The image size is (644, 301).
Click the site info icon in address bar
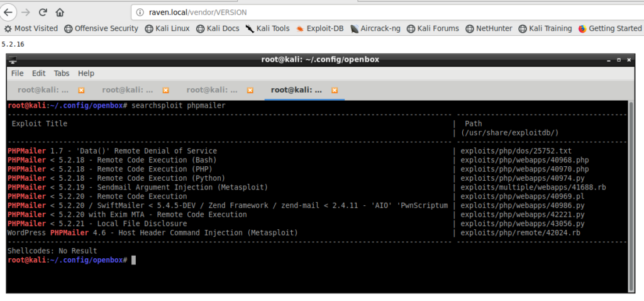pos(140,13)
